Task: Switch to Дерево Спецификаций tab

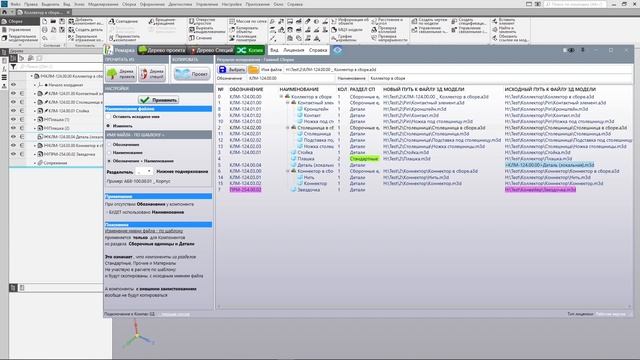Action: 211,50
